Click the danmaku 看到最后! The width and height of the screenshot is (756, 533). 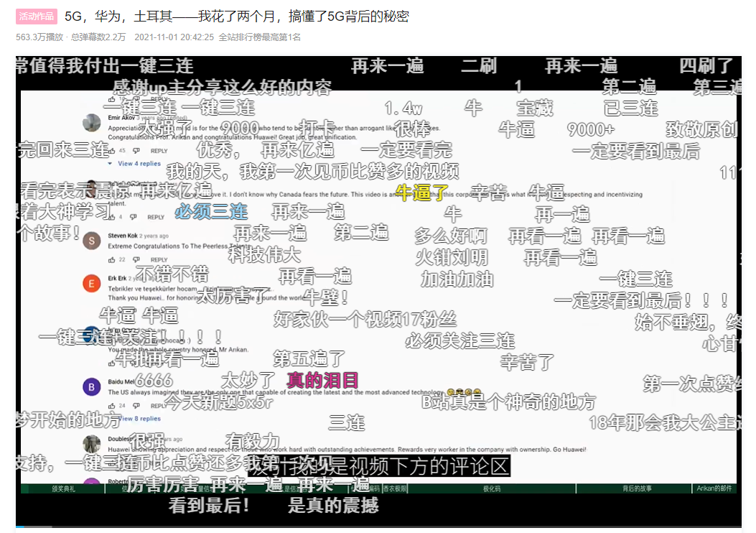(x=209, y=506)
